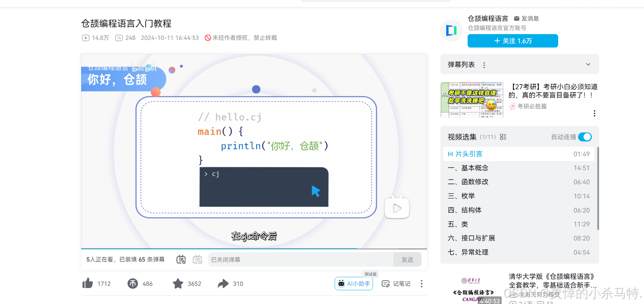Click the 测试版 badge

[370, 274]
